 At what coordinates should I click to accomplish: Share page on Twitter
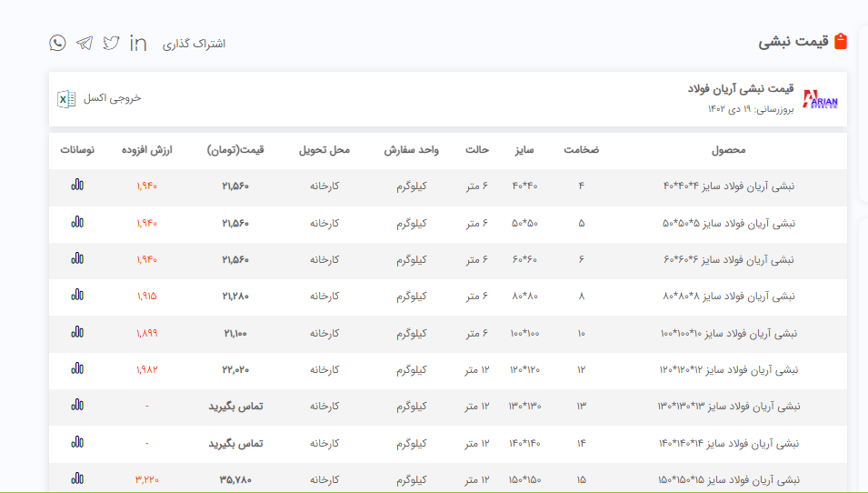coord(111,43)
